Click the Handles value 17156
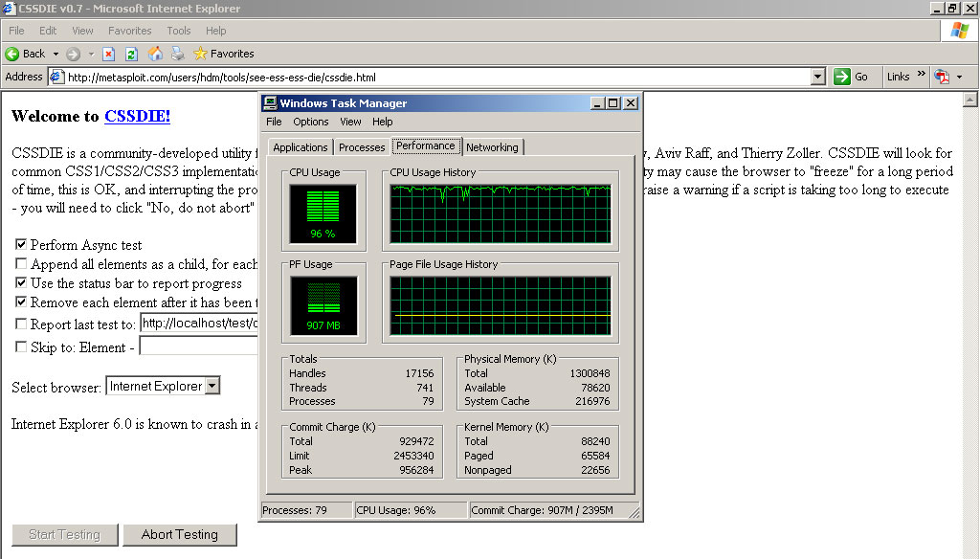The height and width of the screenshot is (559, 980). tap(419, 373)
